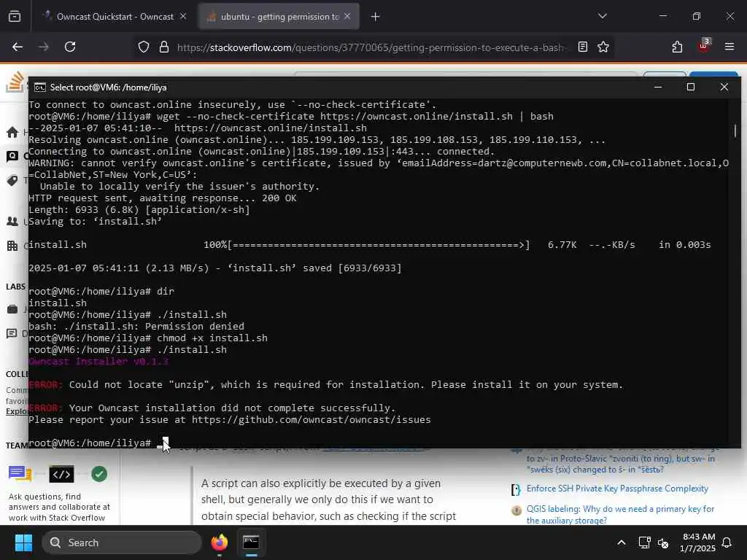Expand the list all tabs chevron
747x560 pixels.
point(602,16)
